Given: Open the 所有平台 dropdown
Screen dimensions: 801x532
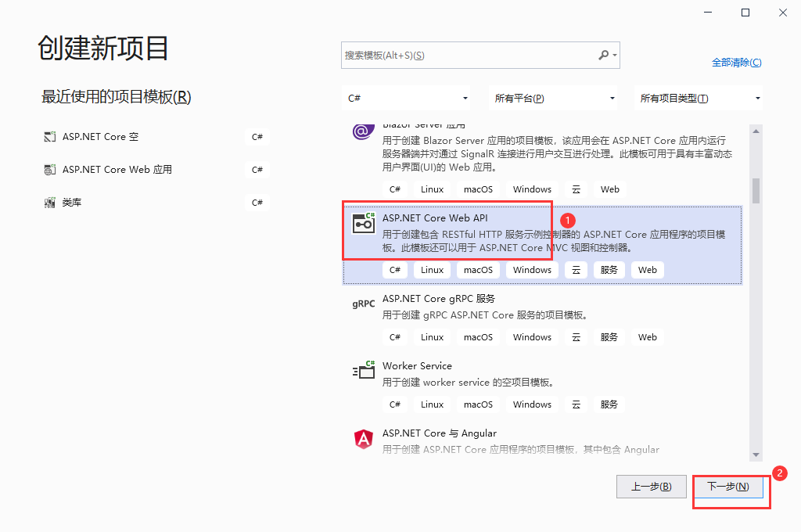Looking at the screenshot, I should pos(553,98).
